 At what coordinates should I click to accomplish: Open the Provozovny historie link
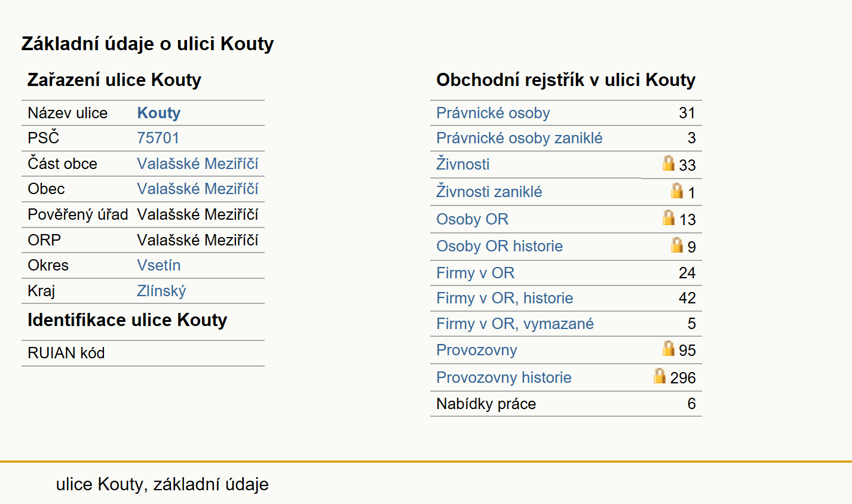point(504,377)
